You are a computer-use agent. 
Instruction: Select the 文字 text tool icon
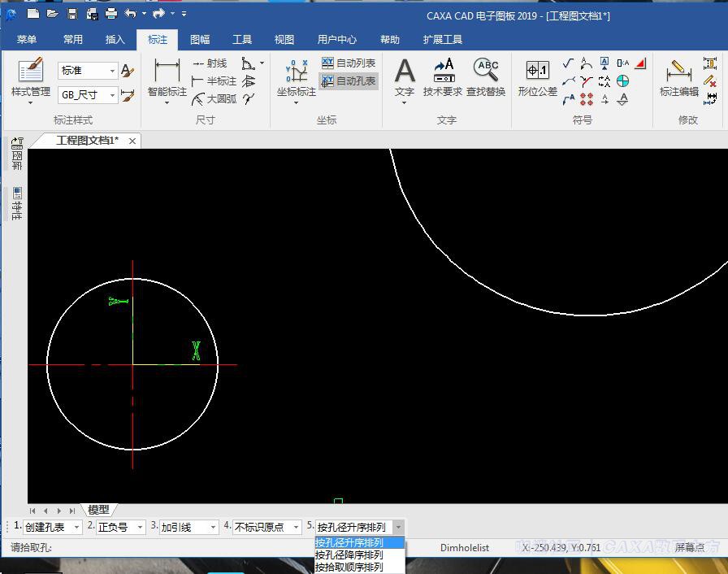coord(405,72)
